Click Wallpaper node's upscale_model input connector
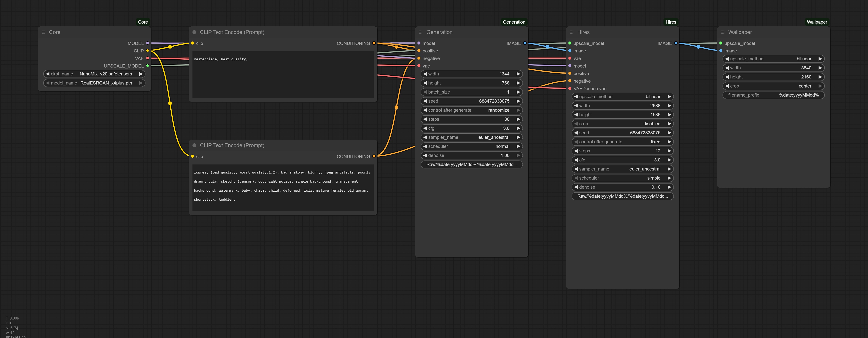This screenshot has height=338, width=868. [720, 43]
